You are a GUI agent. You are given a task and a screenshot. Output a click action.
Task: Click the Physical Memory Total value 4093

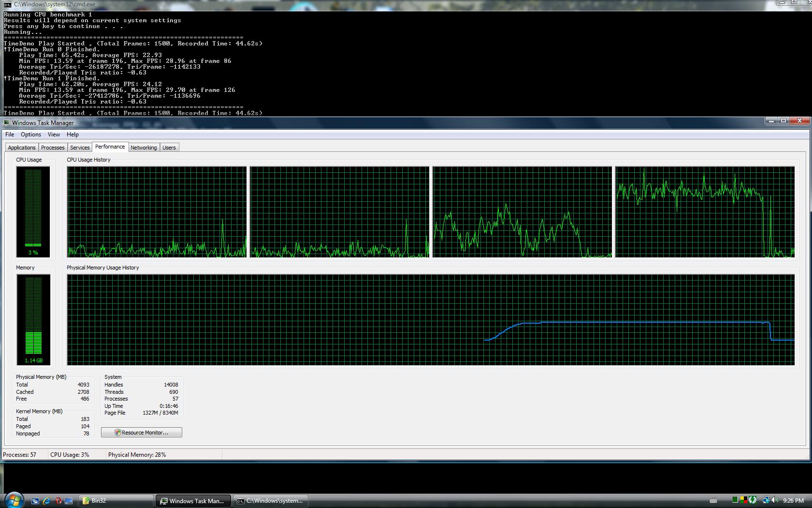(84, 385)
